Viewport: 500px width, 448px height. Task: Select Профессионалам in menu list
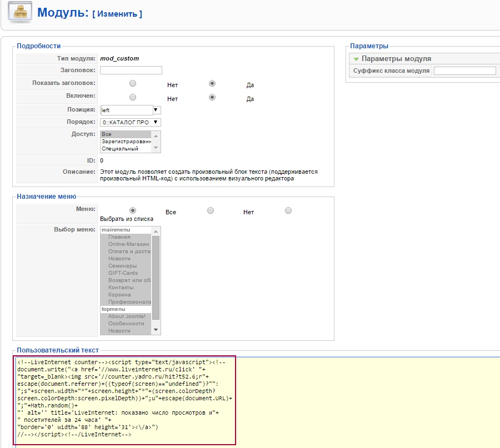(x=126, y=302)
